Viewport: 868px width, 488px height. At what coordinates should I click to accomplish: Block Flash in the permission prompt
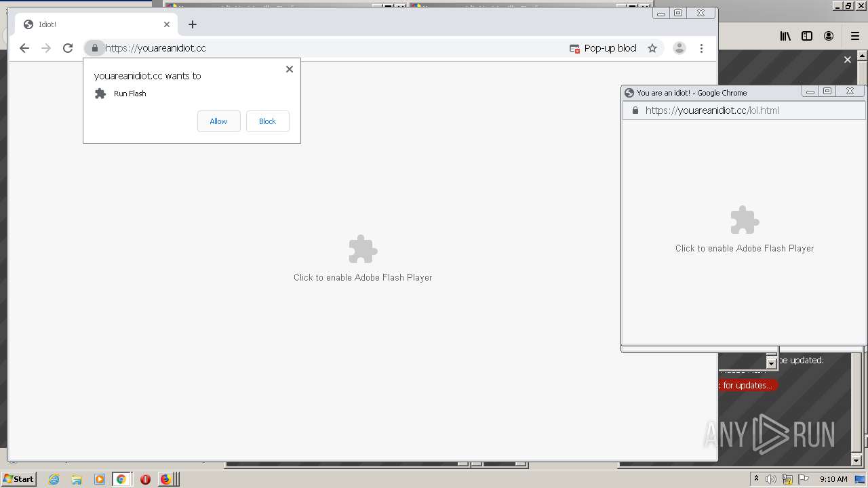pos(267,121)
